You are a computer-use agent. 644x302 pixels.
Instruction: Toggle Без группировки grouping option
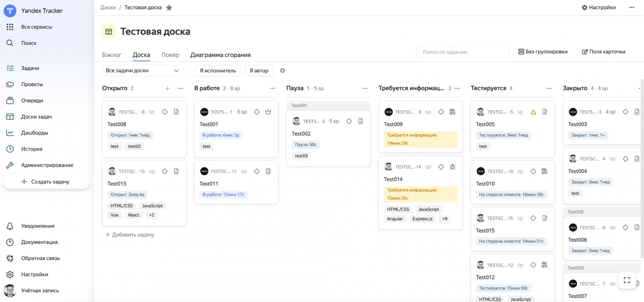(543, 52)
